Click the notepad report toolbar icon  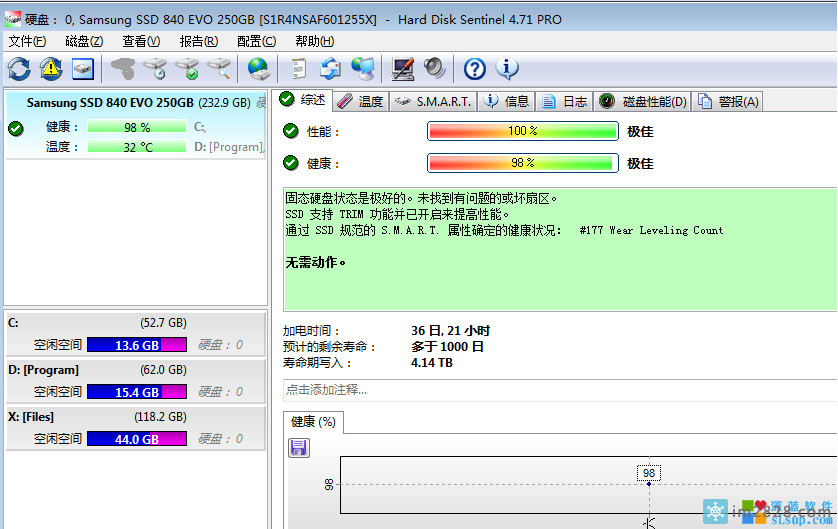pyautogui.click(x=299, y=69)
